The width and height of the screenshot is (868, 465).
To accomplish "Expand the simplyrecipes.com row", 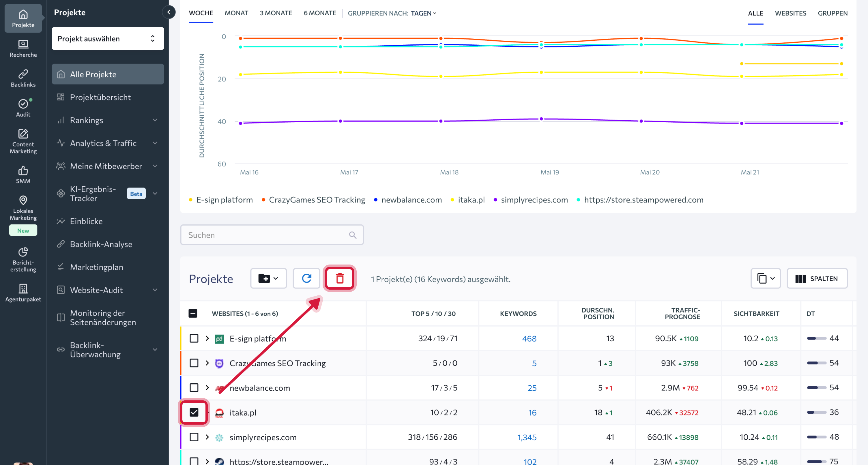I will [207, 437].
